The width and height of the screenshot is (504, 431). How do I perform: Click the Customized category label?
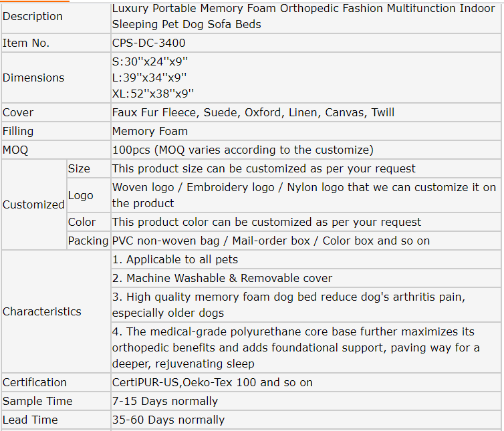point(33,204)
